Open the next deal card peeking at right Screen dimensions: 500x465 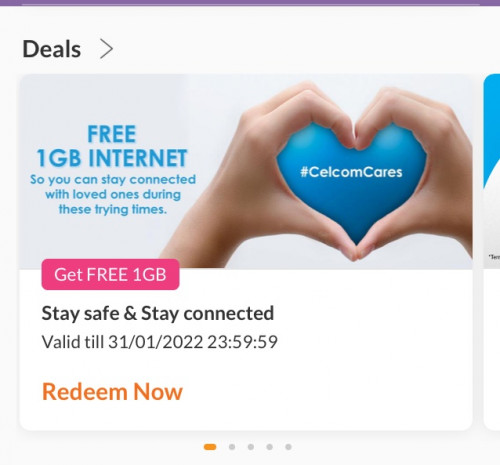(492, 252)
